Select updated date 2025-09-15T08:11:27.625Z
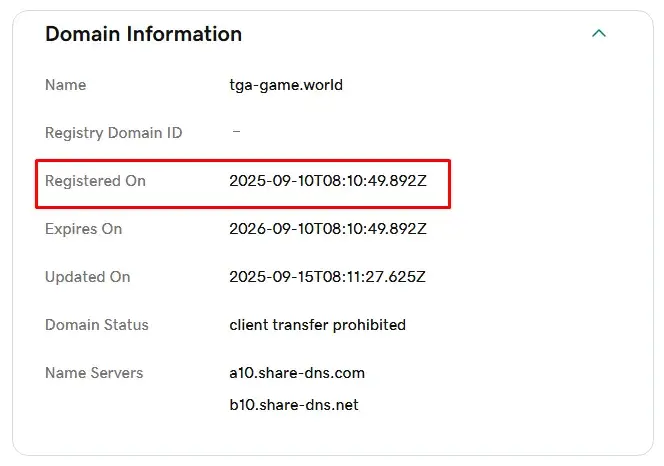The image size is (664, 466). tap(327, 277)
